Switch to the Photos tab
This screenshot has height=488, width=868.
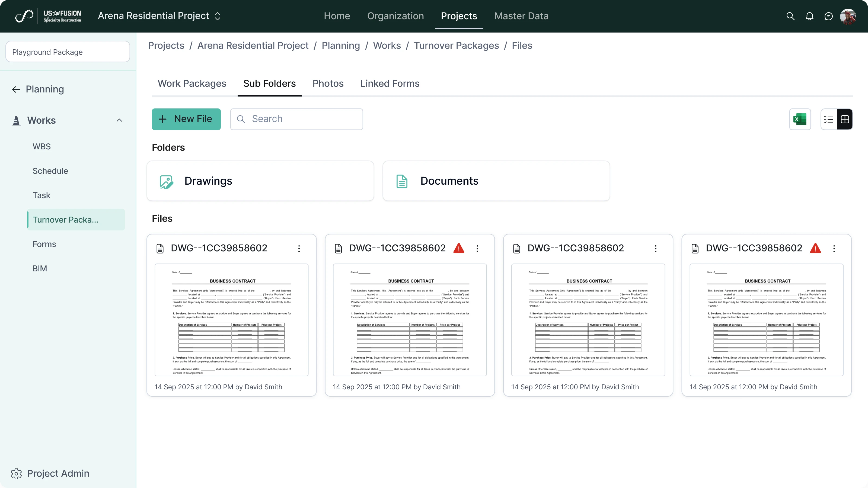coord(328,84)
